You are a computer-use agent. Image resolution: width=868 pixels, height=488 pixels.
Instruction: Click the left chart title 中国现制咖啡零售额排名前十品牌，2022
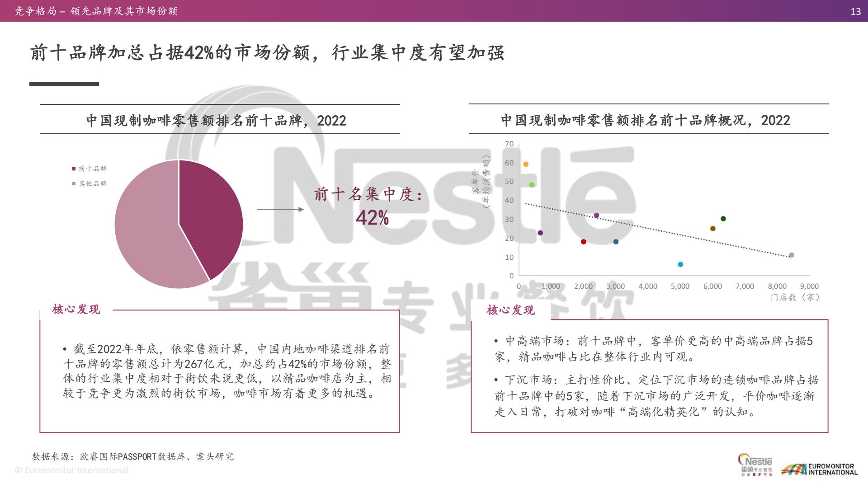point(216,120)
